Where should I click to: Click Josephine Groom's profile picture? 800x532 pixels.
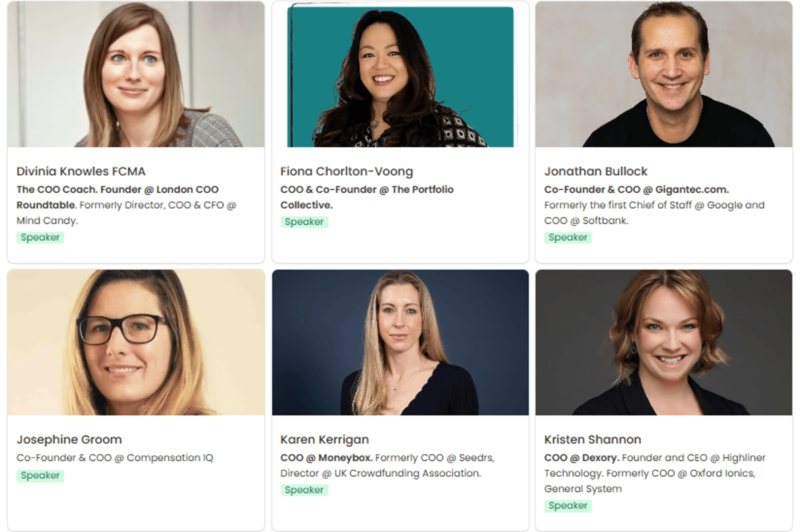click(136, 342)
